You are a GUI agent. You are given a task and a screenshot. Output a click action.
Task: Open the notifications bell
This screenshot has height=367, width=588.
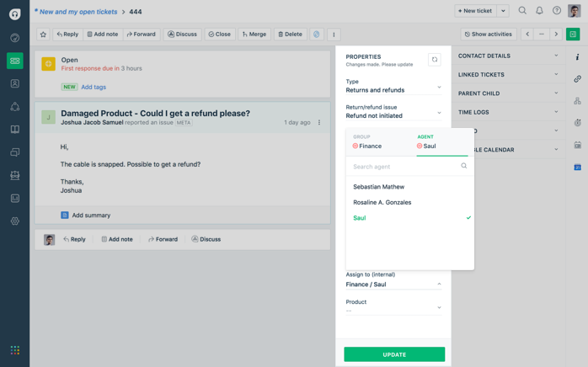(x=539, y=11)
